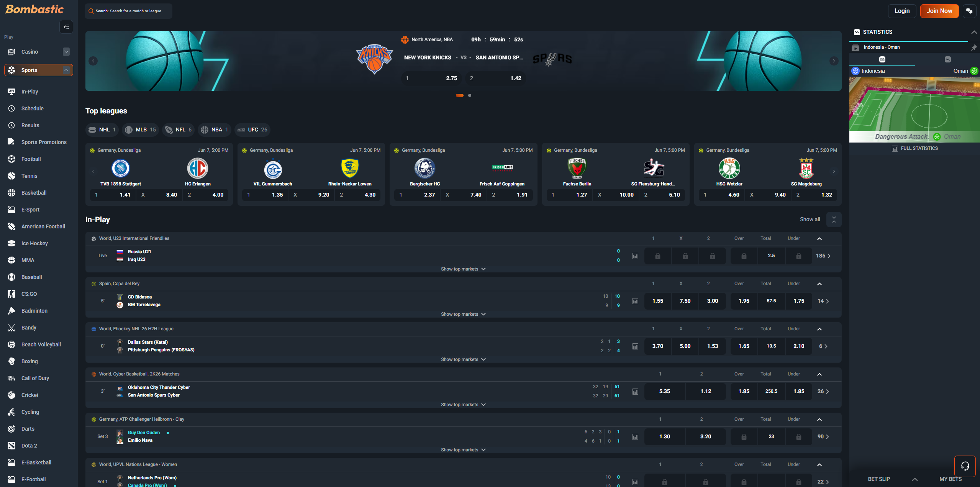Screen dimensions: 980x487
Task: Go to previous banner slide arrow
Action: [x=93, y=61]
